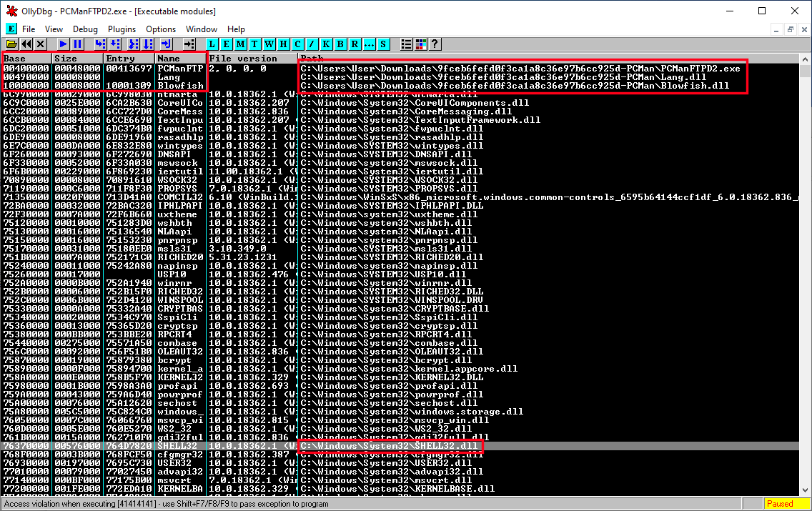Image resolution: width=812 pixels, height=511 pixels.
Task: Restore the Executable modules child window
Action: coord(791,30)
